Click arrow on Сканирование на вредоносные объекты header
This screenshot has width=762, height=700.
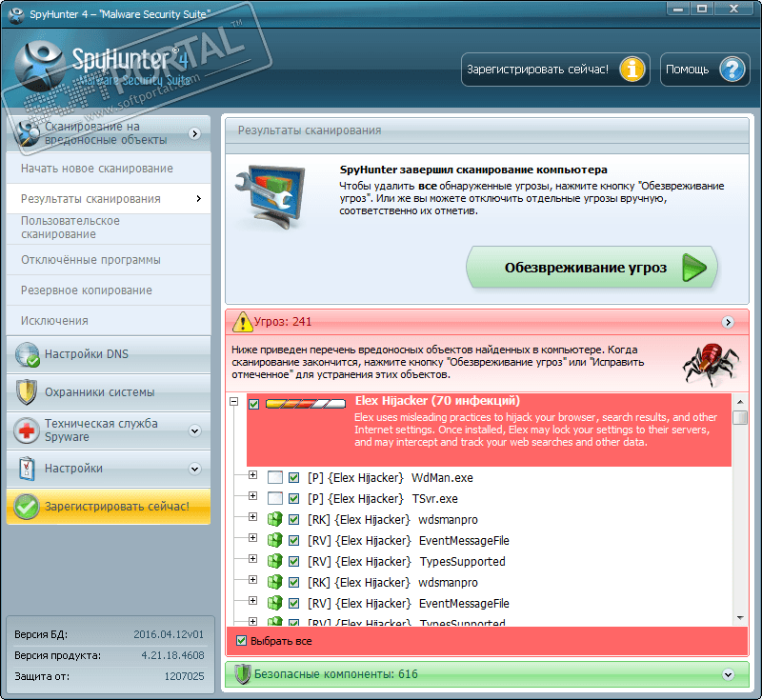pyautogui.click(x=195, y=133)
